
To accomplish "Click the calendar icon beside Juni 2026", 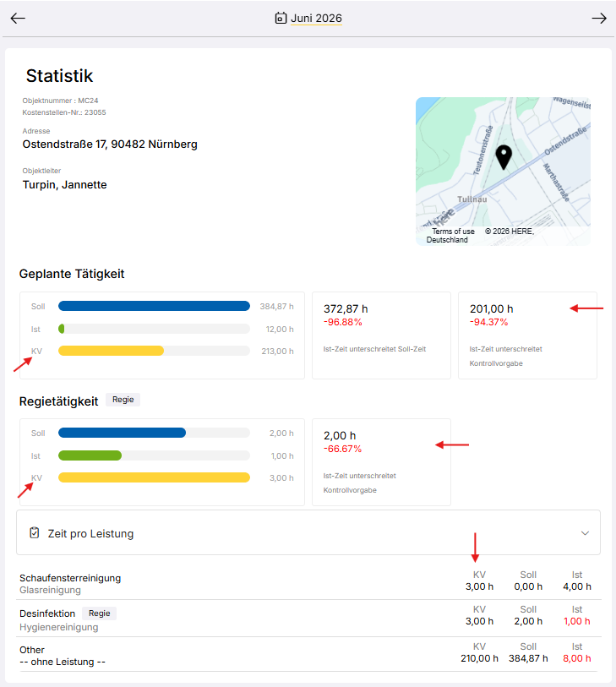I will 281,18.
